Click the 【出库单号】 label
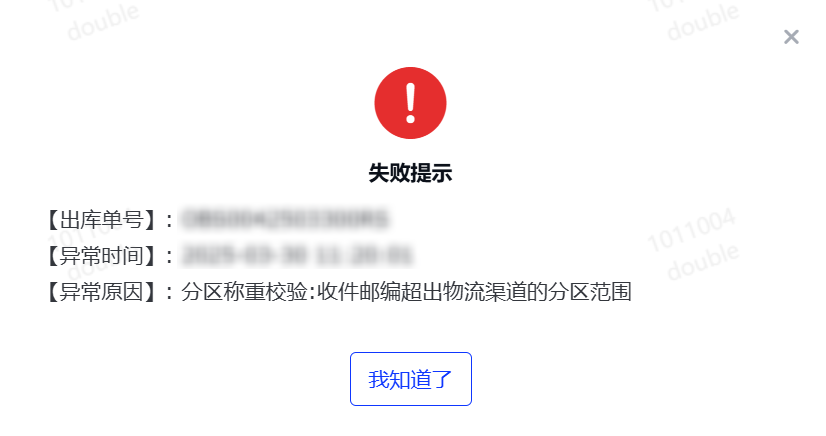The image size is (826, 436). point(102,220)
